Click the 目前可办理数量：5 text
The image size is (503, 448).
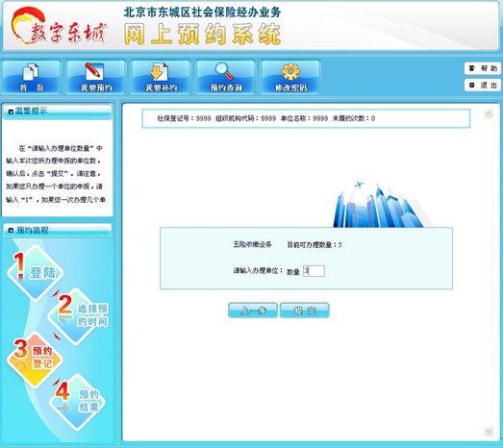click(314, 245)
